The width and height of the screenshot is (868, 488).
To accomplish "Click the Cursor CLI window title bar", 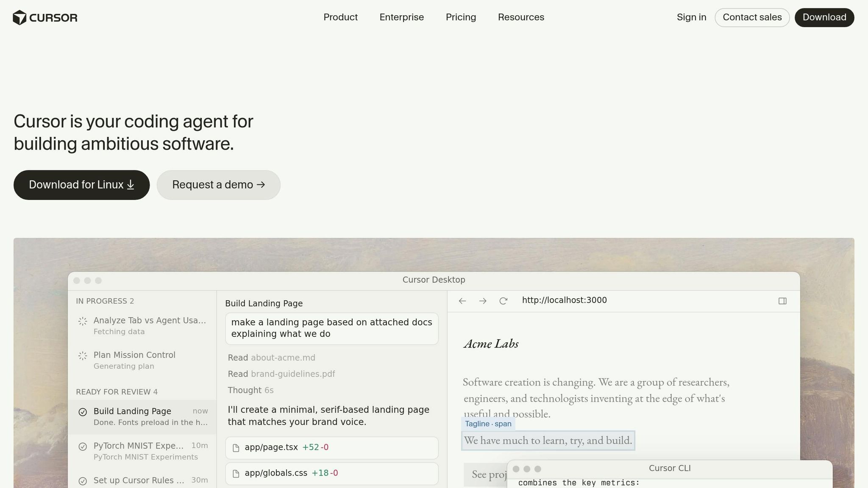I will click(670, 469).
